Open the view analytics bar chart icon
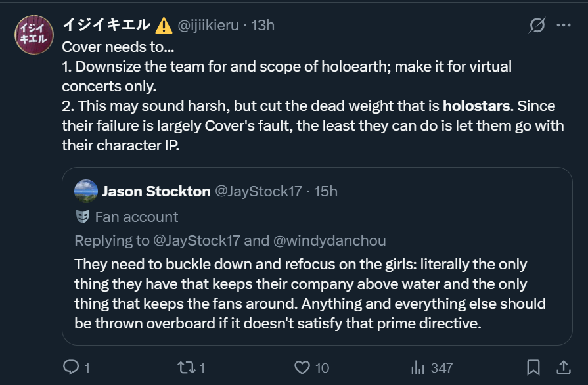588x385 pixels. coord(418,367)
